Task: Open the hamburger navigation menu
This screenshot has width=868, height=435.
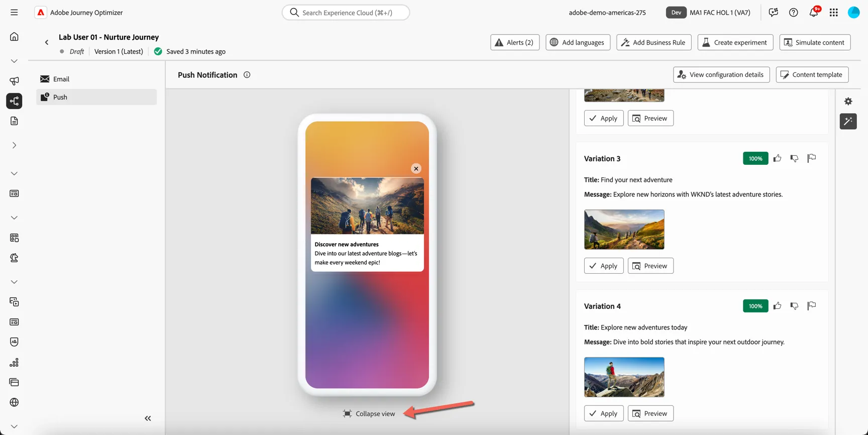Action: pos(14,13)
